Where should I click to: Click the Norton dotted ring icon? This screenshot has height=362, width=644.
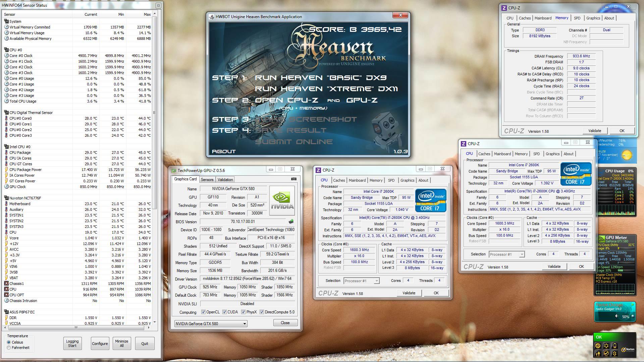[606, 346]
